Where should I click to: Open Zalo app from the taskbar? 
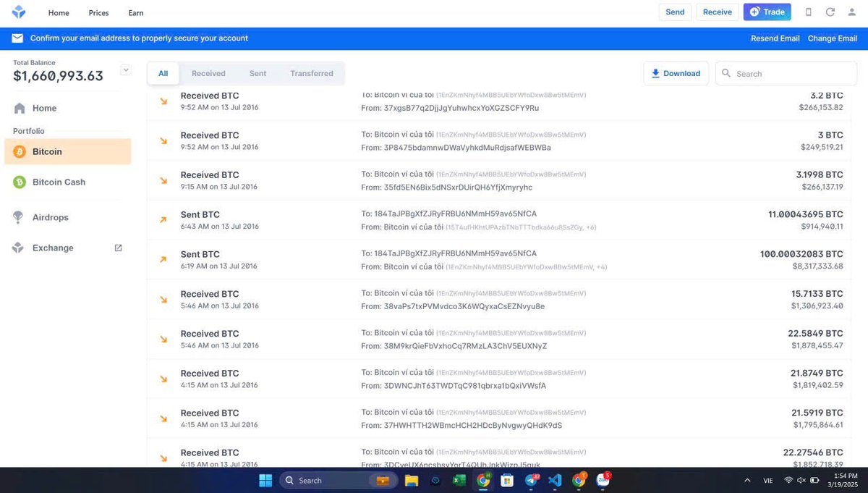point(603,480)
